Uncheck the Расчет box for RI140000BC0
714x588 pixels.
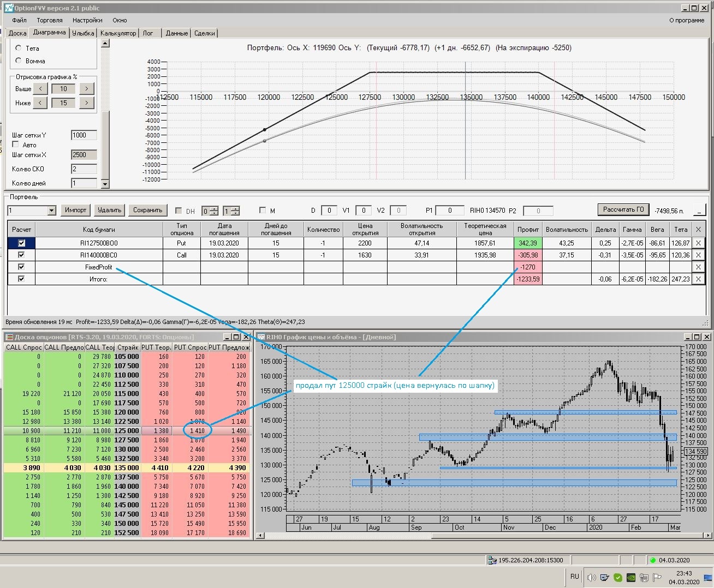click(x=21, y=255)
